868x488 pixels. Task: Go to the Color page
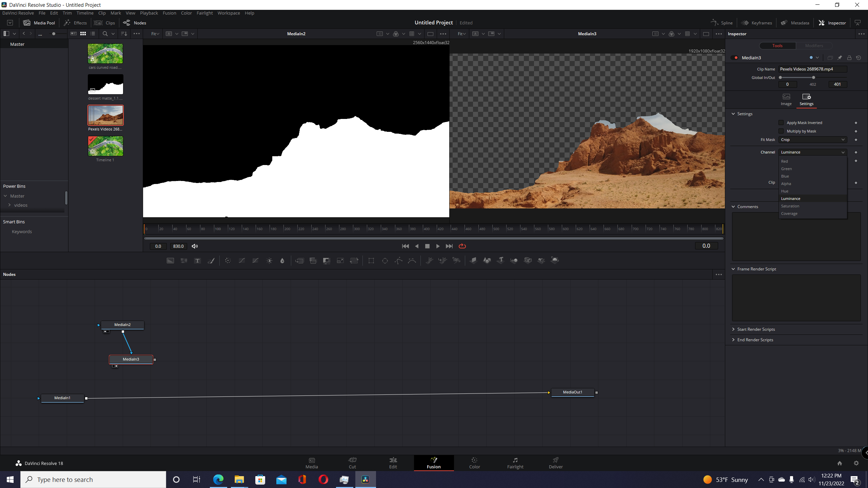click(474, 463)
